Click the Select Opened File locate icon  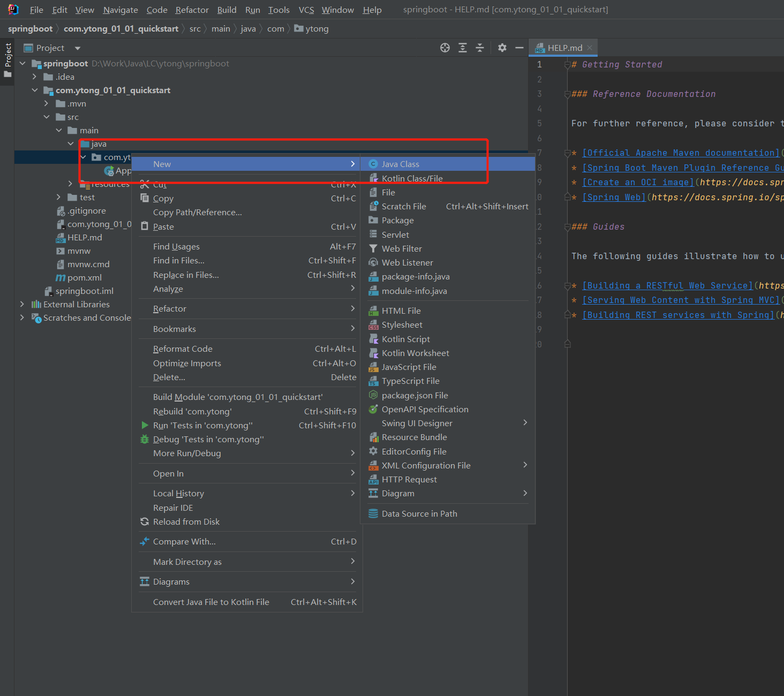click(445, 48)
